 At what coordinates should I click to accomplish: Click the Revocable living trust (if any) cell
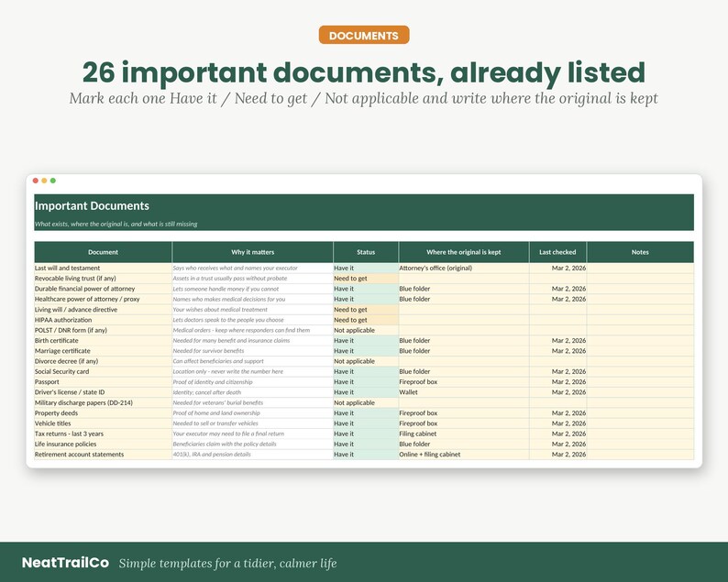coord(103,279)
